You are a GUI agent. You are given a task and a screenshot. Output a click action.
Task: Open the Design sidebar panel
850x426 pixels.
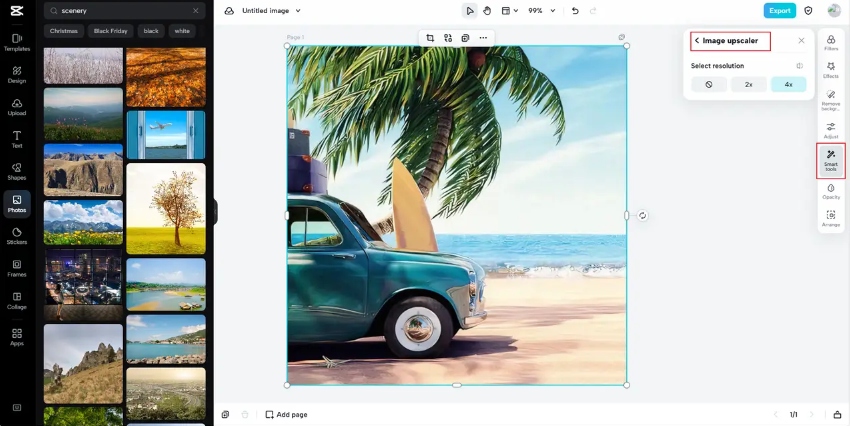pyautogui.click(x=17, y=75)
